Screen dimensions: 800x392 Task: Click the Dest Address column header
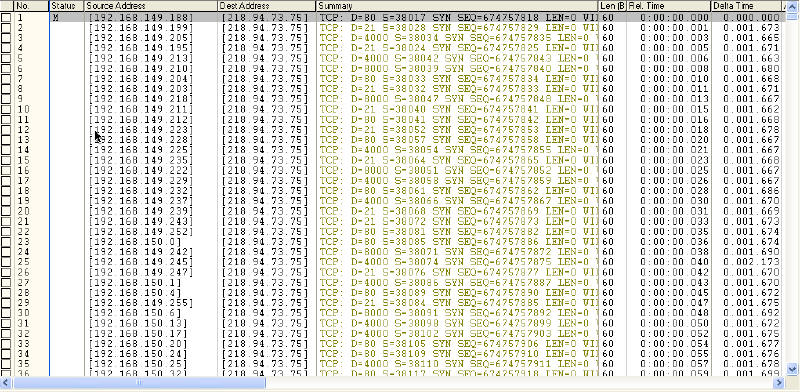pos(267,6)
